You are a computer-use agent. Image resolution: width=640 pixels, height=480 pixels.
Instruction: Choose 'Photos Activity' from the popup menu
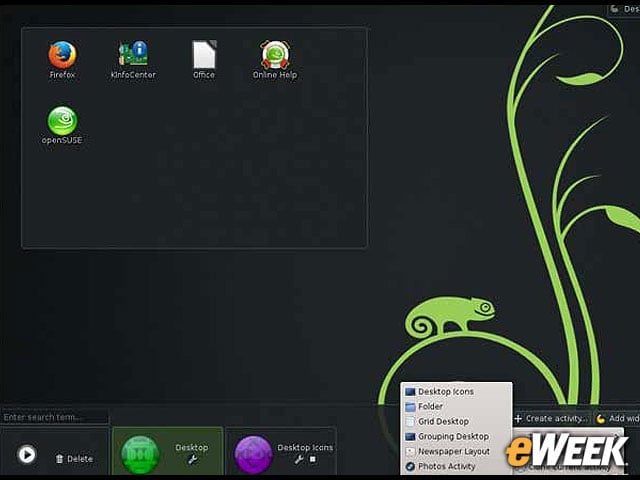click(x=456, y=466)
